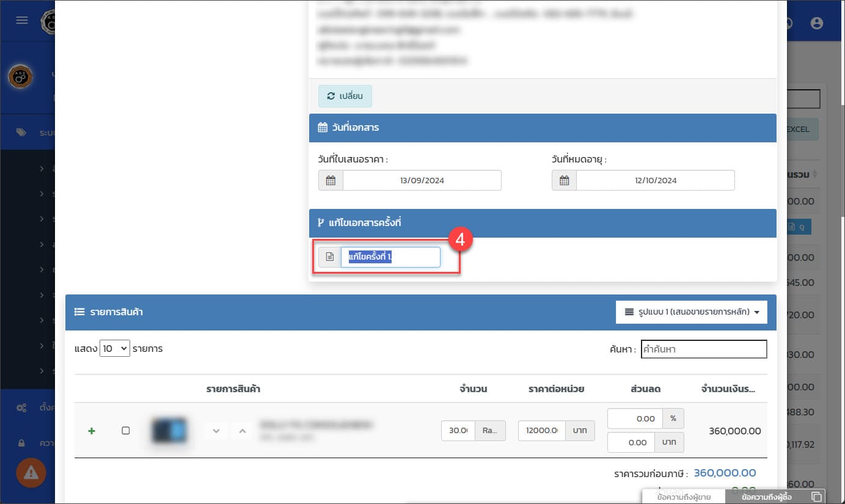Click the unit price input field
This screenshot has width=845, height=504.
click(x=541, y=431)
